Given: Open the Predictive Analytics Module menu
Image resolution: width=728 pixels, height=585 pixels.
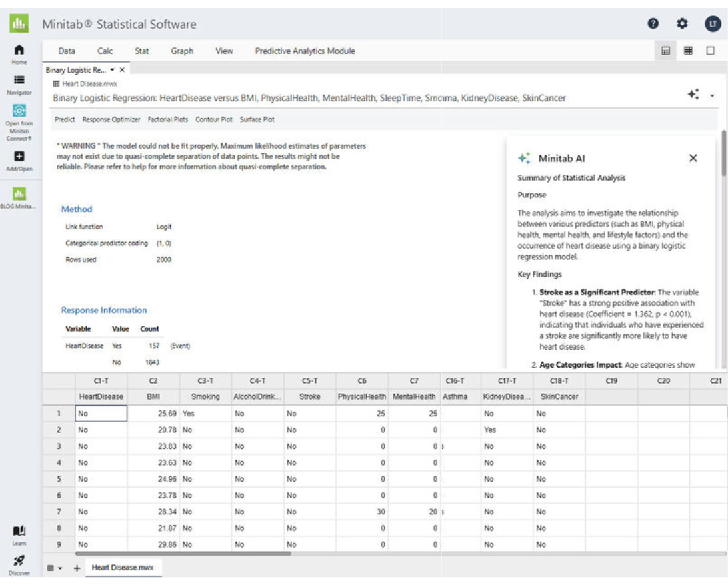Looking at the screenshot, I should (x=305, y=51).
